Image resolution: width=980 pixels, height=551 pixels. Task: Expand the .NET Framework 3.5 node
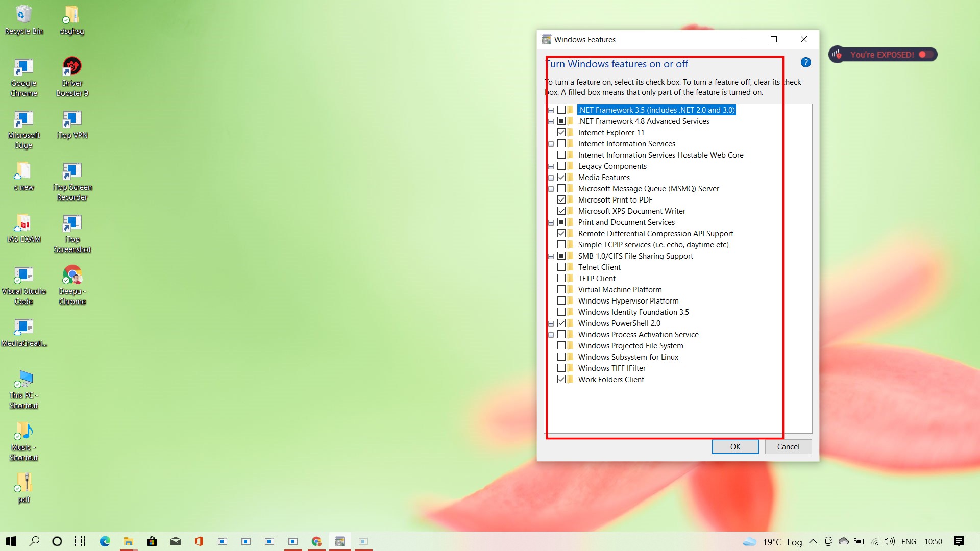pos(551,110)
